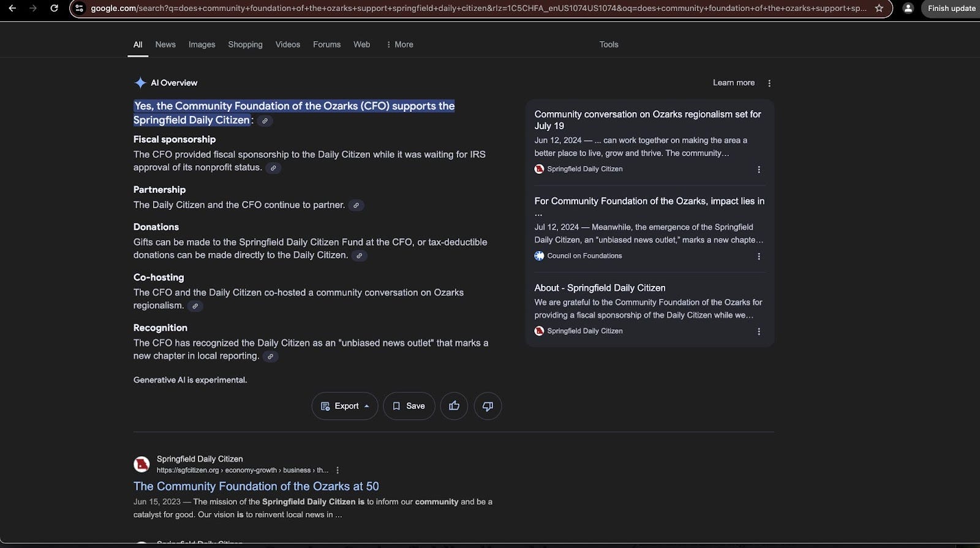Open options menu for About Springfield Daily Citizen card
This screenshot has width=980, height=548.
[759, 331]
